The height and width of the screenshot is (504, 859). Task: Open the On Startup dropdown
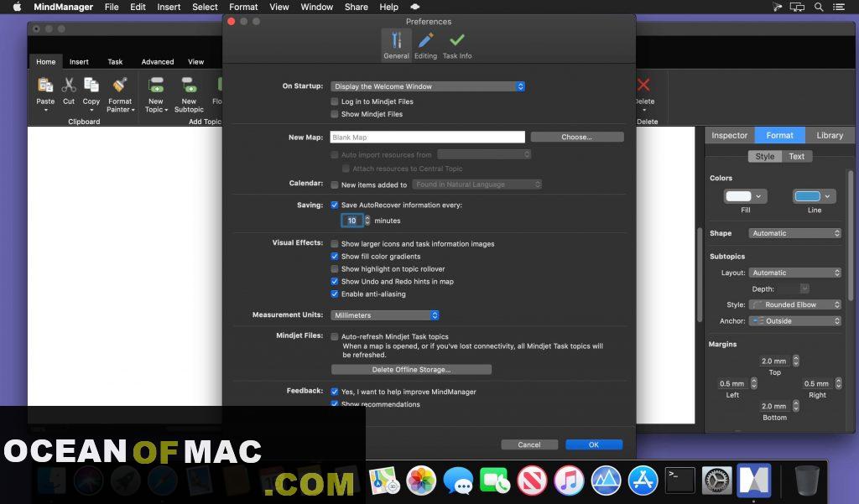click(x=428, y=86)
